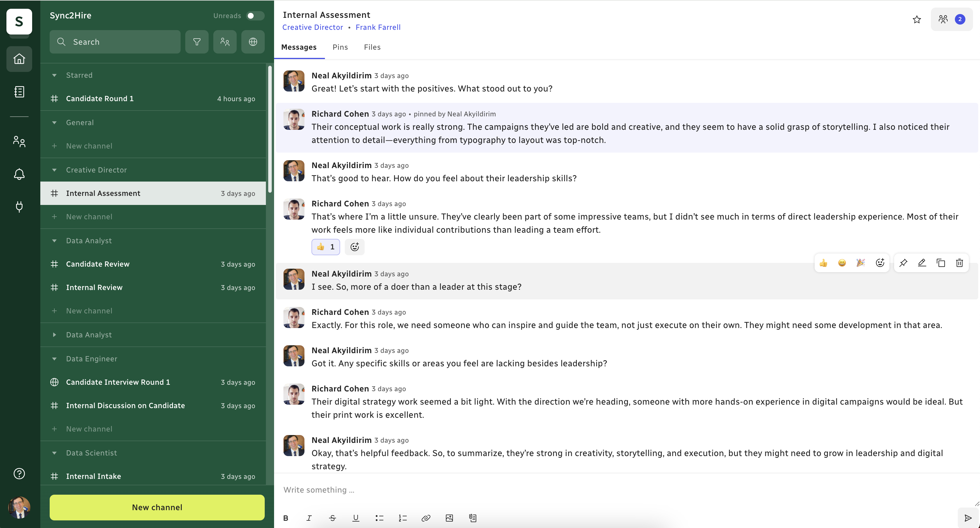Click the send message arrow icon

(968, 518)
